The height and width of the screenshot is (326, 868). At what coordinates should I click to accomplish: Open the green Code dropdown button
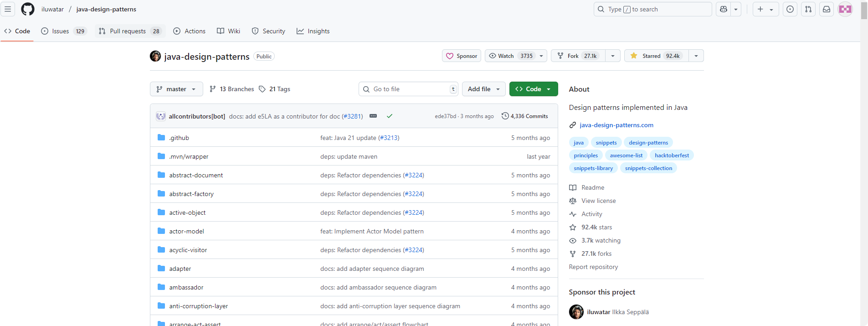pyautogui.click(x=534, y=89)
